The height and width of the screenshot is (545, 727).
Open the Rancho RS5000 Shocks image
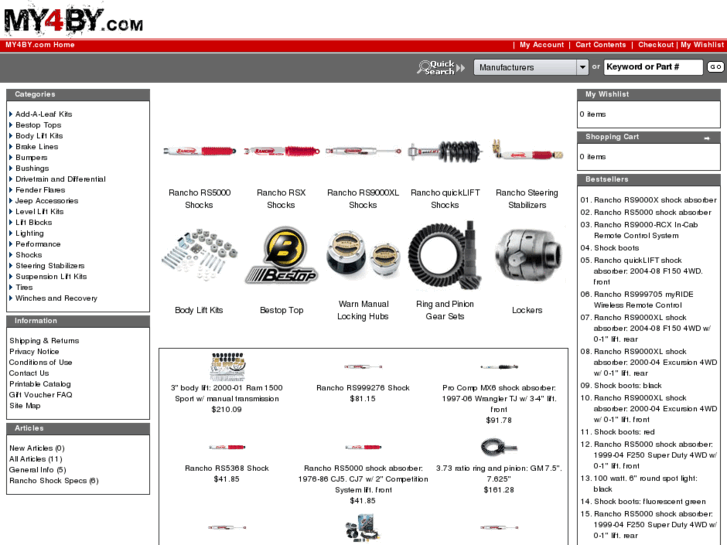pyautogui.click(x=199, y=151)
